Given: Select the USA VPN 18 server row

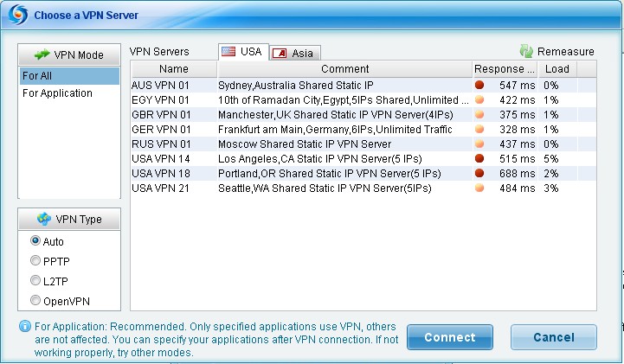Looking at the screenshot, I should 363,173.
